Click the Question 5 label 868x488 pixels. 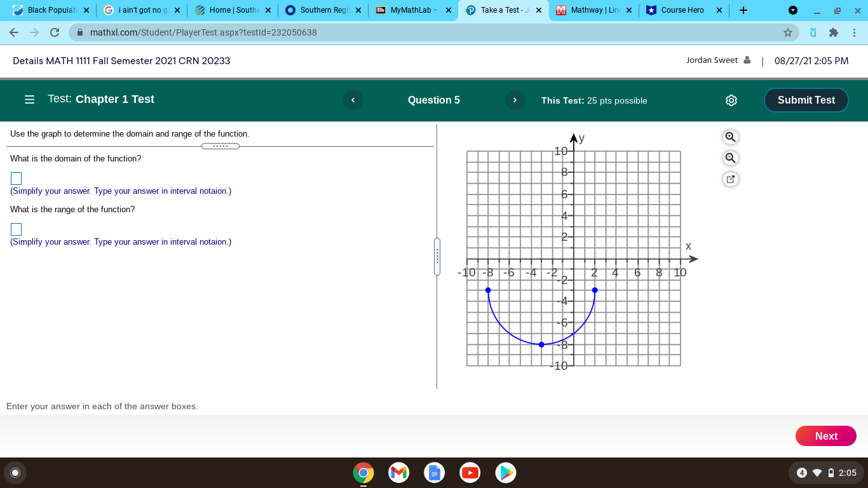(x=434, y=100)
